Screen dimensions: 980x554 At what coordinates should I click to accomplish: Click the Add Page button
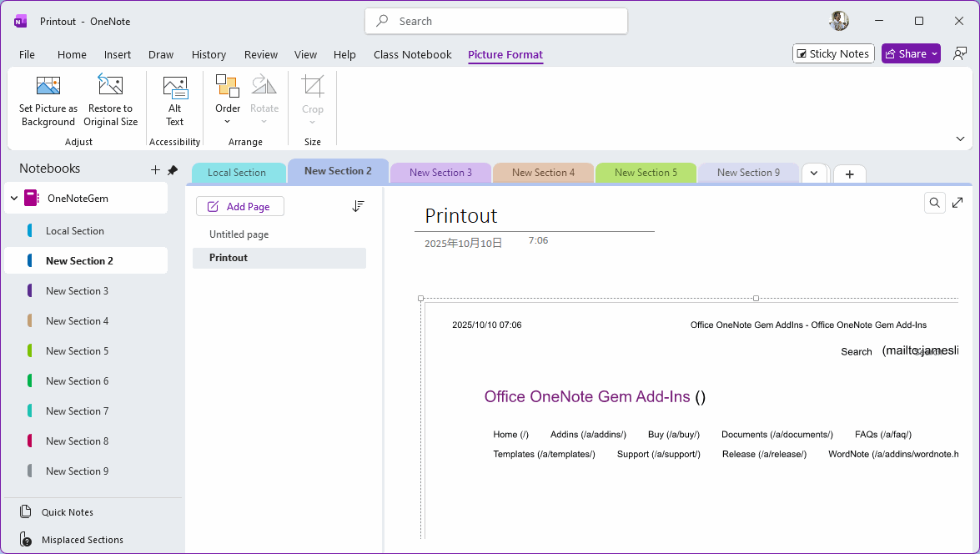pos(239,206)
